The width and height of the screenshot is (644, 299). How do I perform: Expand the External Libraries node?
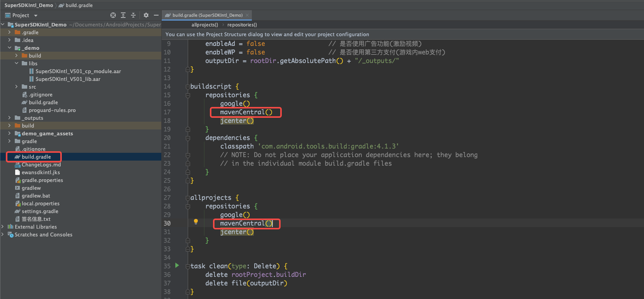(x=3, y=227)
